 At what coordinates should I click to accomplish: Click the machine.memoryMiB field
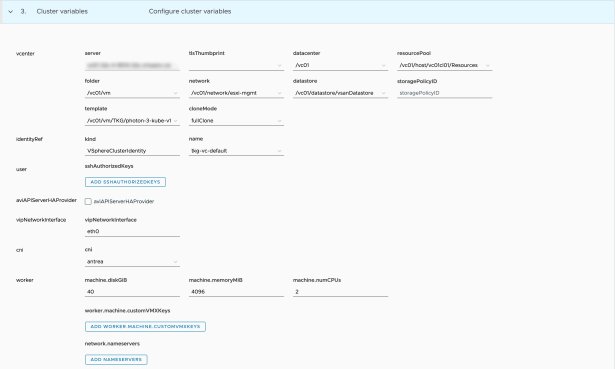coord(236,292)
